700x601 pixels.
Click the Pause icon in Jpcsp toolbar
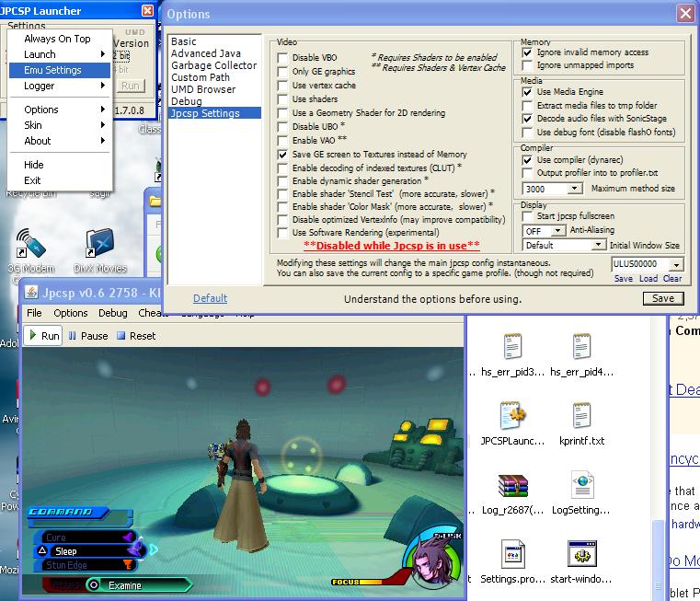tap(73, 336)
